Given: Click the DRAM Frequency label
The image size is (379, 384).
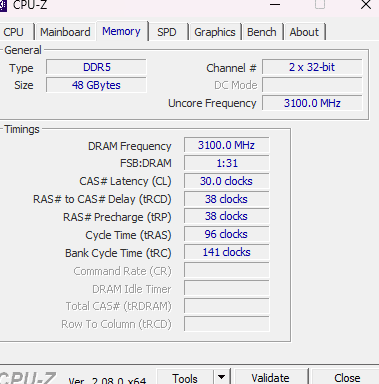Looking at the screenshot, I should click(130, 146).
